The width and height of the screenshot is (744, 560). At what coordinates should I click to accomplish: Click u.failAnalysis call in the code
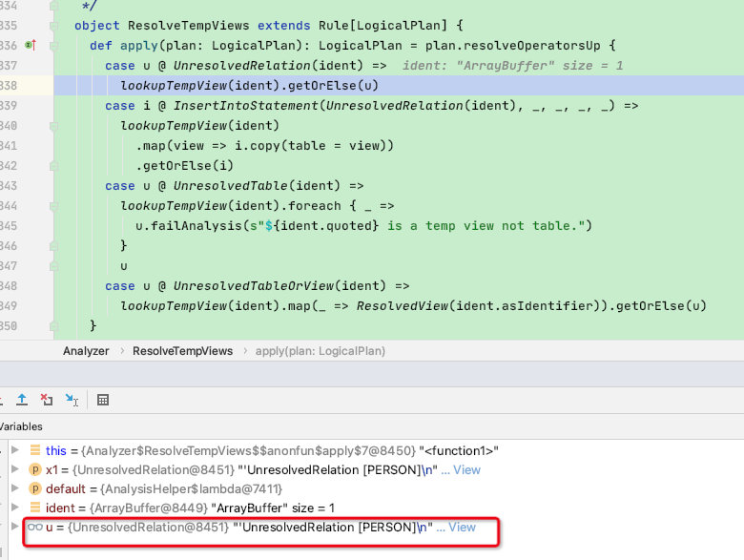[x=188, y=226]
